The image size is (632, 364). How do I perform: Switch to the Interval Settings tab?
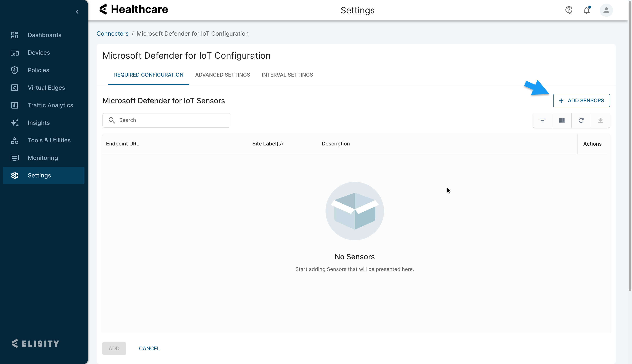[287, 75]
